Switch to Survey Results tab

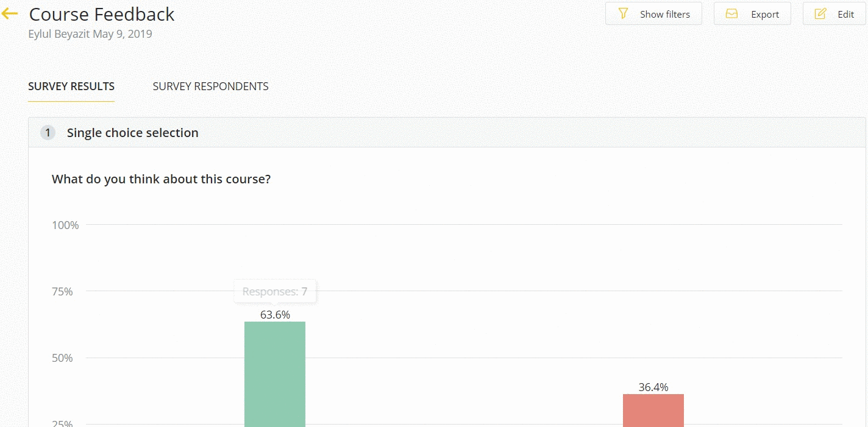[x=71, y=86]
